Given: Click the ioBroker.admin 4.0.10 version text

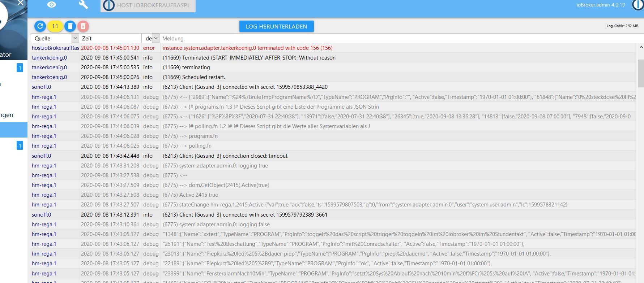Looking at the screenshot, I should tap(600, 5).
